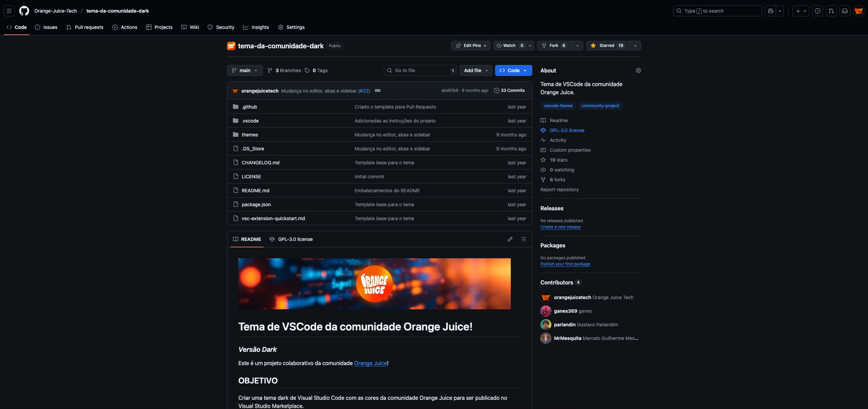Open the Add file dropdown

[x=476, y=70]
